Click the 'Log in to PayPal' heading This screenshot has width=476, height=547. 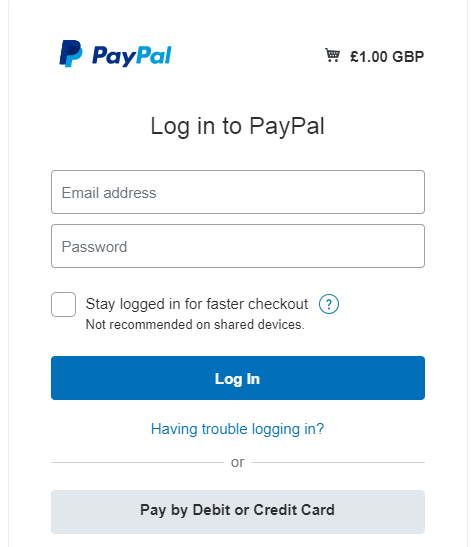(x=238, y=126)
